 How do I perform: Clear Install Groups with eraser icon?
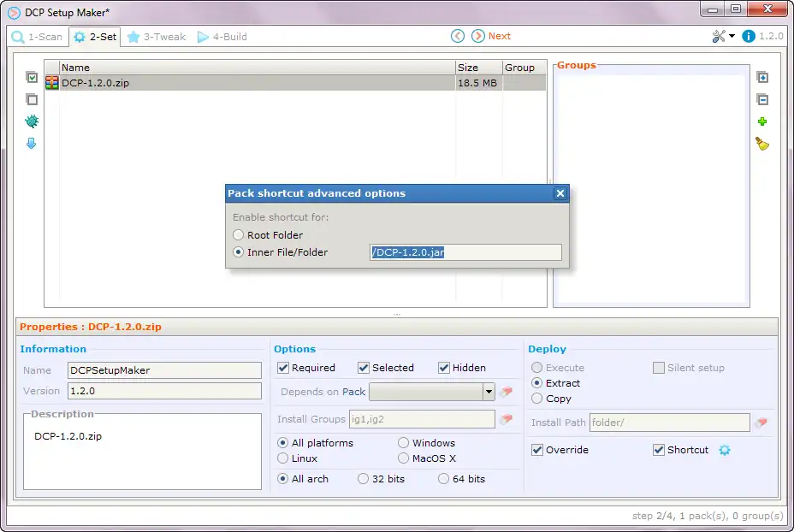507,419
